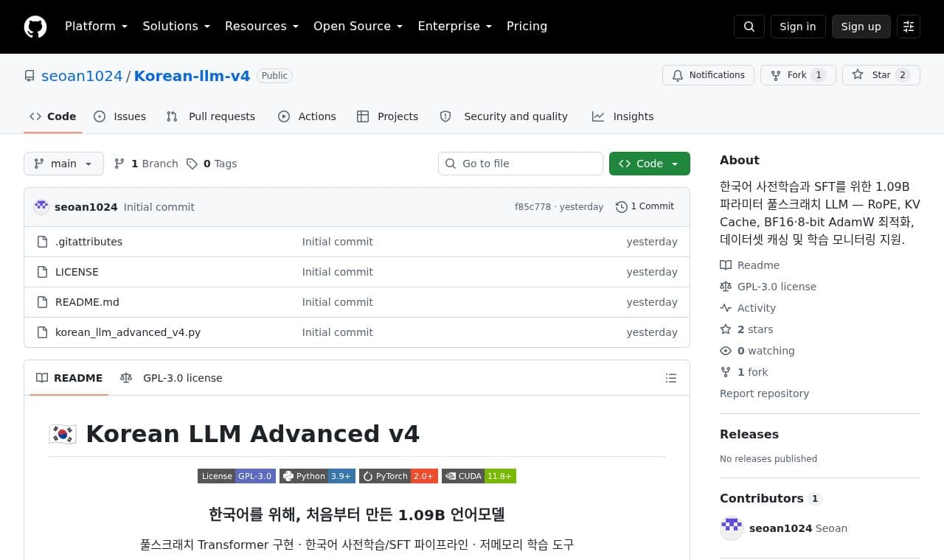
Task: Open the README.md file
Action: pyautogui.click(x=87, y=302)
